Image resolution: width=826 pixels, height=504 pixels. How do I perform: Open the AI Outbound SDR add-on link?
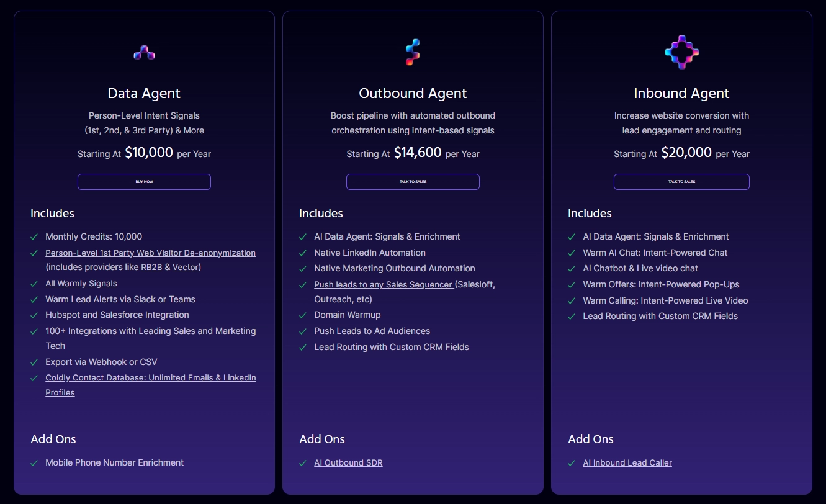tap(348, 462)
